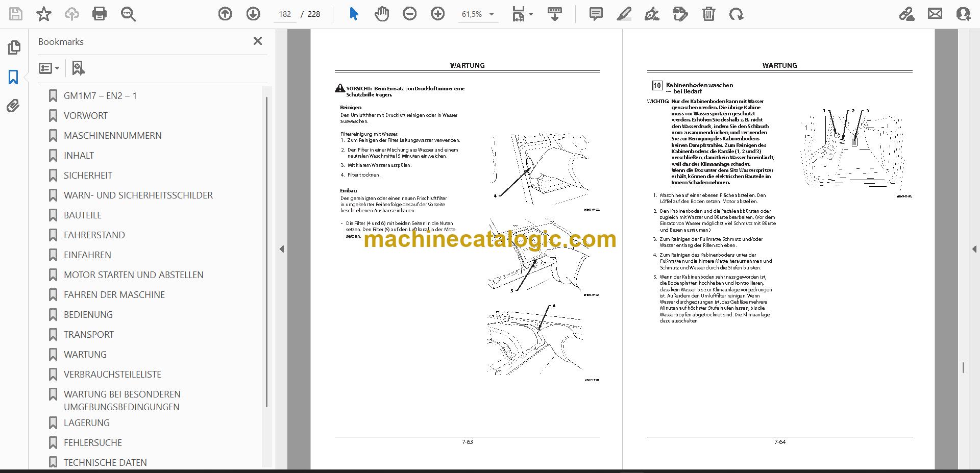980x473 pixels.
Task: Select the highlight text pen tool
Action: [x=624, y=14]
